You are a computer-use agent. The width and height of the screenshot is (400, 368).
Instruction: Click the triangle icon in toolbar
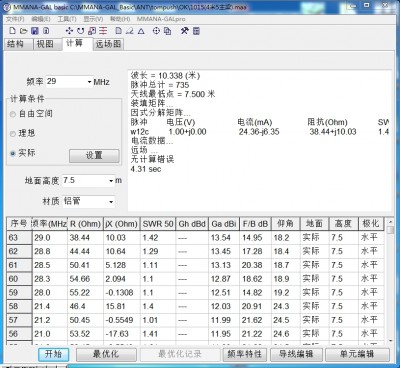141,31
